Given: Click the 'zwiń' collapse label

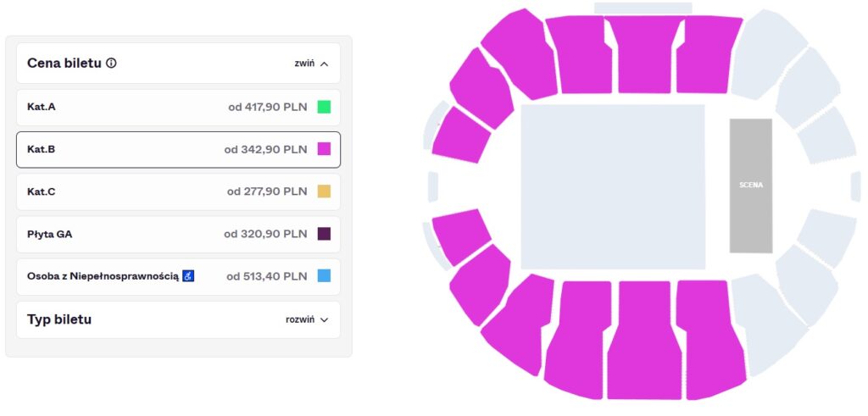Looking at the screenshot, I should pyautogui.click(x=304, y=64).
